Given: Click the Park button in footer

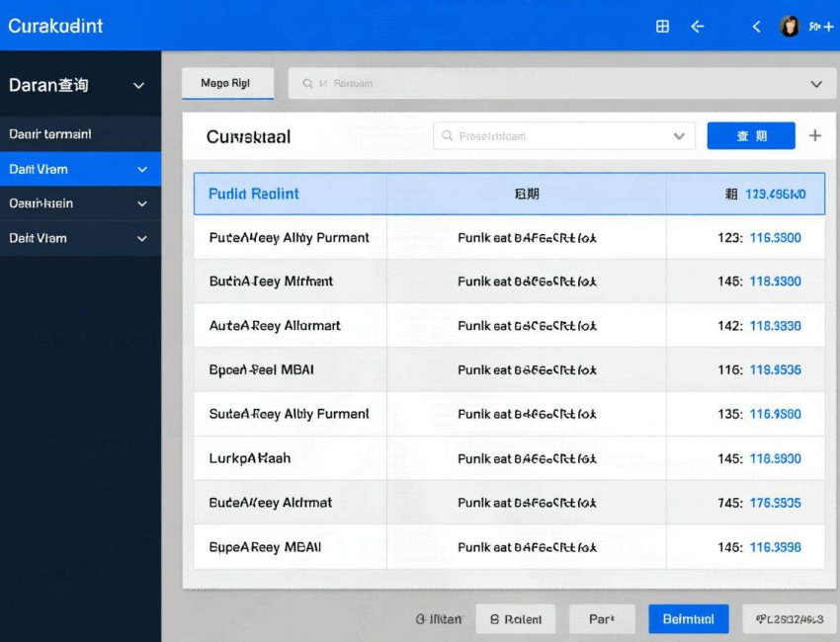Looking at the screenshot, I should 602,619.
